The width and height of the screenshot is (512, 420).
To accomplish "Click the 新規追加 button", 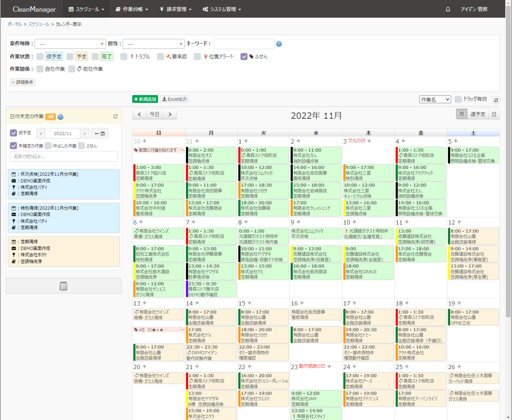I will point(145,99).
